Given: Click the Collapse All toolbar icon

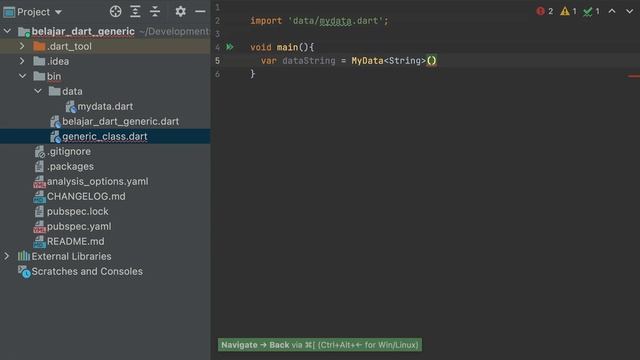Looking at the screenshot, I should (x=155, y=11).
